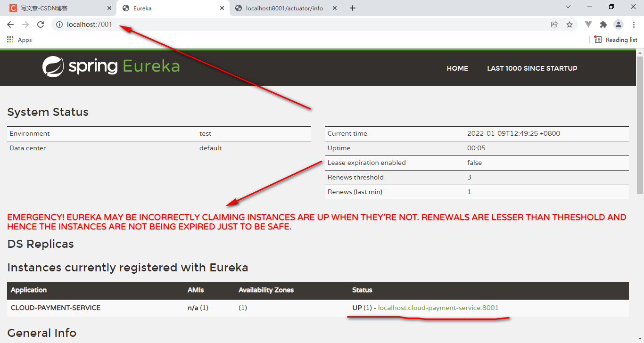Open a new tab with plus button
This screenshot has width=644, height=343.
(x=353, y=8)
